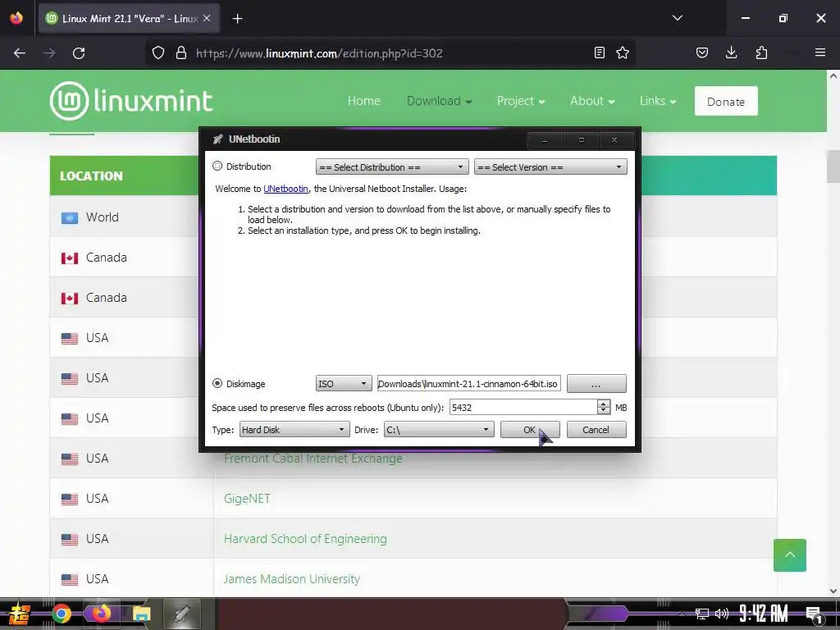Open the Firefox downloads panel
Image resolution: width=840 pixels, height=630 pixels.
click(731, 52)
